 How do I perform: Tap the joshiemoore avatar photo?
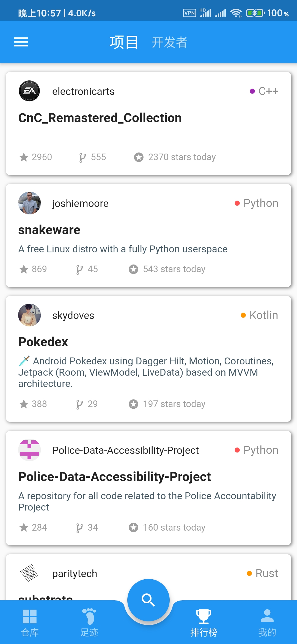[x=29, y=203]
